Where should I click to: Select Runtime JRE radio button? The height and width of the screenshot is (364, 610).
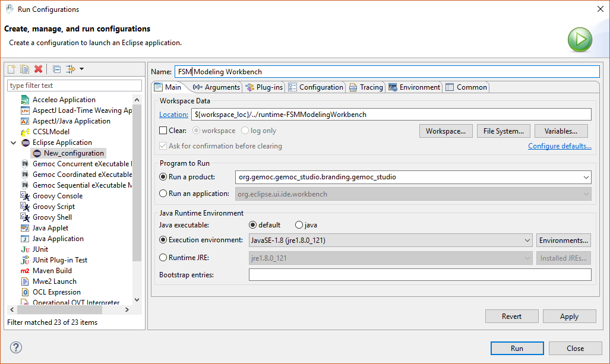pyautogui.click(x=163, y=258)
